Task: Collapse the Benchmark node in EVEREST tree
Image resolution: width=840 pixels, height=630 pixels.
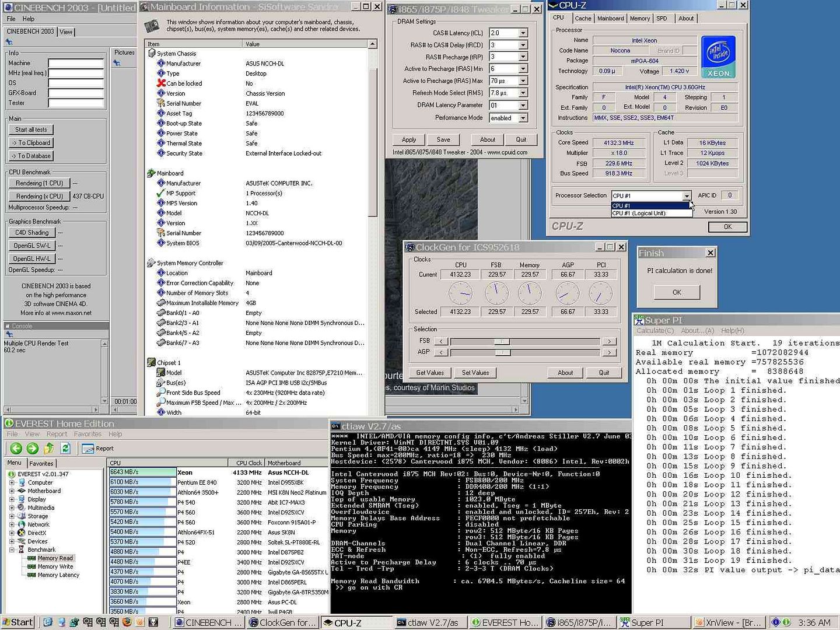Action: tap(12, 549)
